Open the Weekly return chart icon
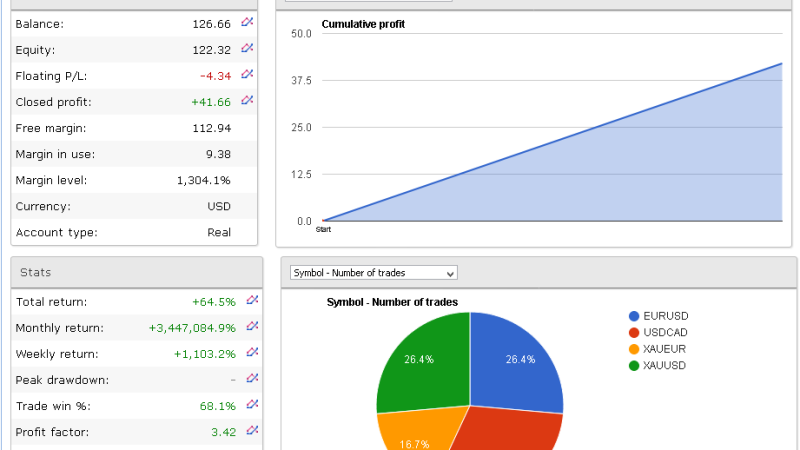800x450 pixels. [252, 352]
